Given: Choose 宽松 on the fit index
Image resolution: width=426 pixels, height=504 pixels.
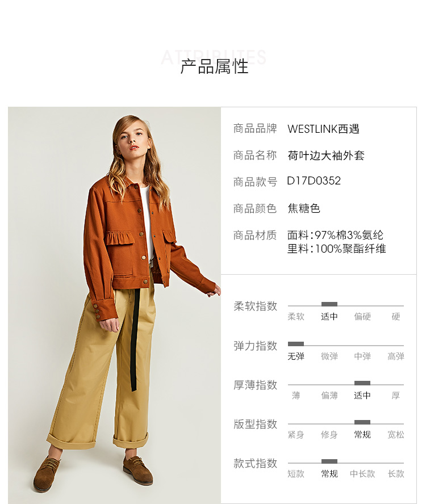Looking at the screenshot, I should pyautogui.click(x=396, y=435).
